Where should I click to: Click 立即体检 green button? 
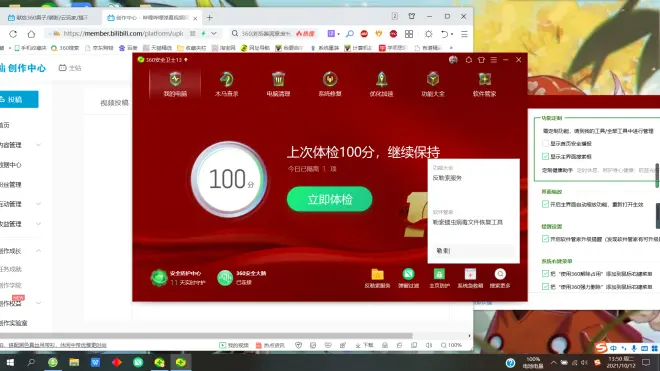point(330,199)
